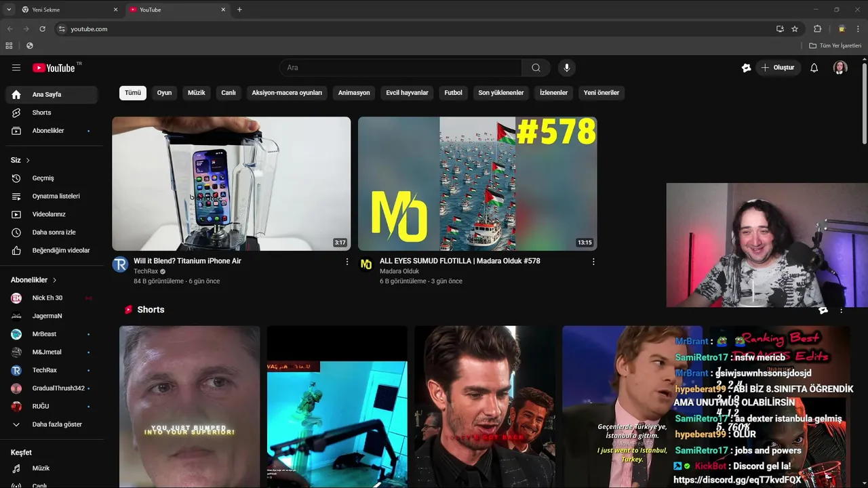The image size is (868, 488).
Task: Open Ana Sayfa in the sidebar
Action: [52, 95]
